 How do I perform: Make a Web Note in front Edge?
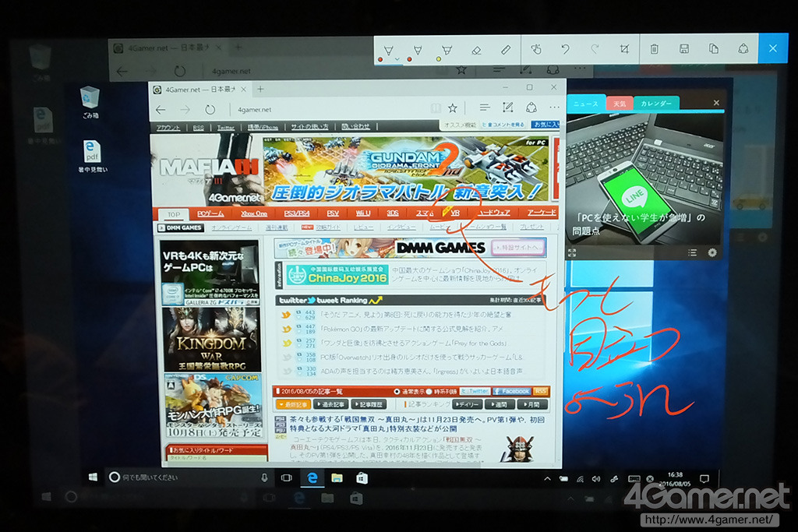click(507, 107)
